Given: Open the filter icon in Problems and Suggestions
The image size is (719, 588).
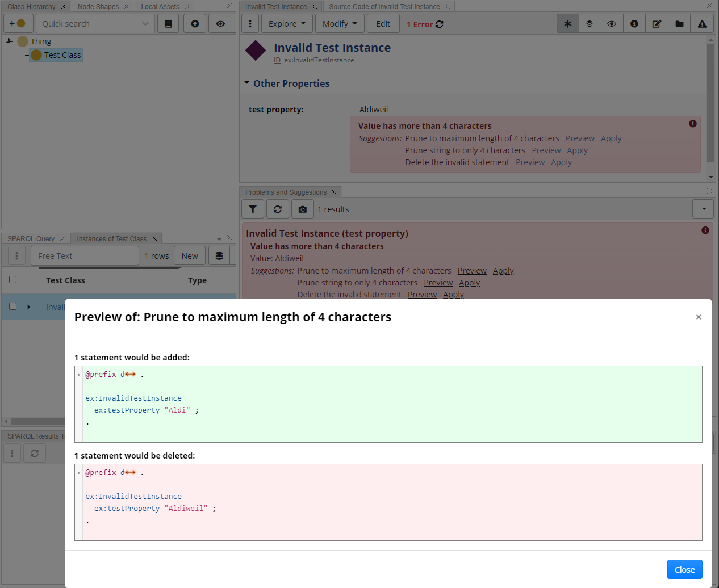Looking at the screenshot, I should click(252, 209).
